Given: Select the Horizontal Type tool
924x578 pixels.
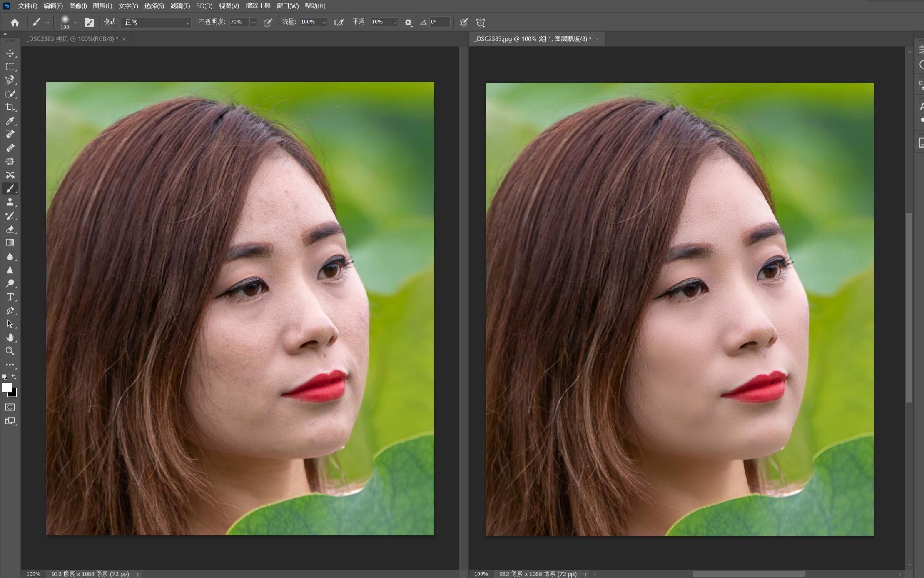Looking at the screenshot, I should click(x=10, y=297).
